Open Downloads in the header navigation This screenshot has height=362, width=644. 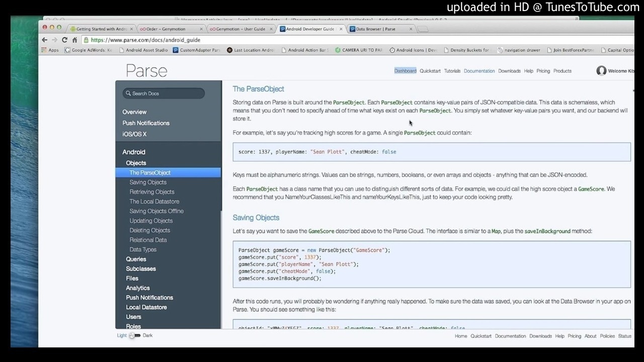509,71
